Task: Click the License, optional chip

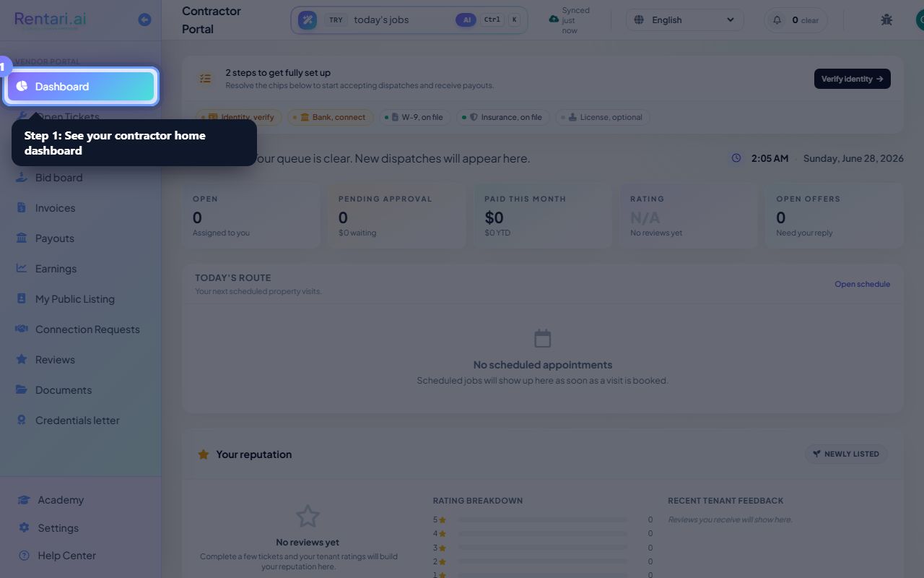Action: 603,117
